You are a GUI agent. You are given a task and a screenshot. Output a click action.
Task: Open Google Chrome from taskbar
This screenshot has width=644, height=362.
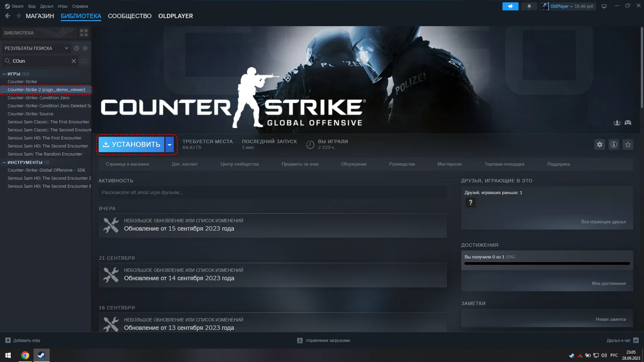[x=25, y=355]
